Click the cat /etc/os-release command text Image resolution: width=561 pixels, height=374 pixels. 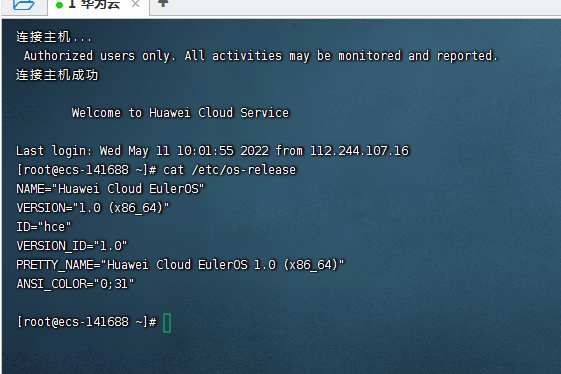[x=229, y=170]
